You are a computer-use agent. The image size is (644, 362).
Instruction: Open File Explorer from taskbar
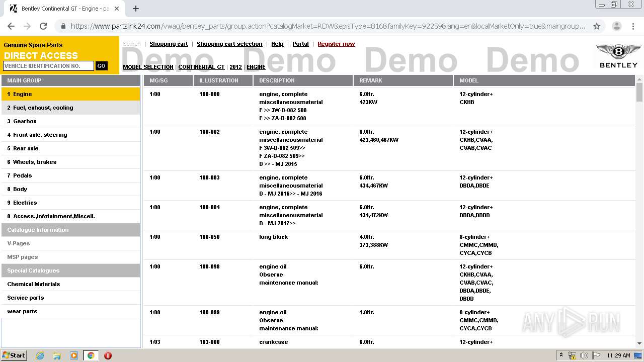coord(57,355)
